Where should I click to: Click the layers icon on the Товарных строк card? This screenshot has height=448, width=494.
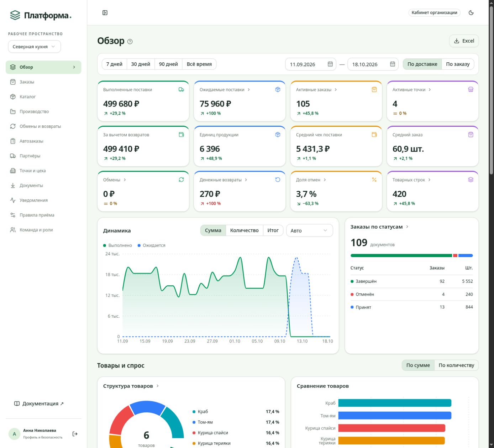pos(471,180)
